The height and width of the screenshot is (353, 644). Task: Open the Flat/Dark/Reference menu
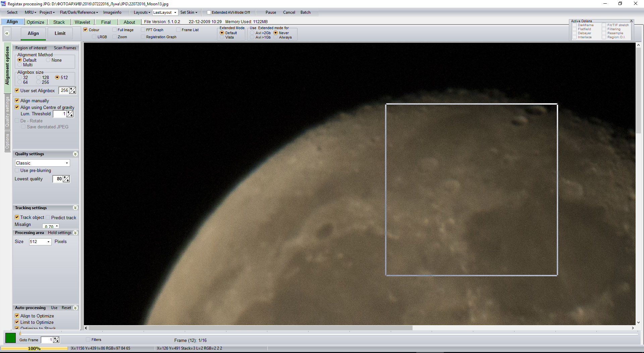coord(79,12)
